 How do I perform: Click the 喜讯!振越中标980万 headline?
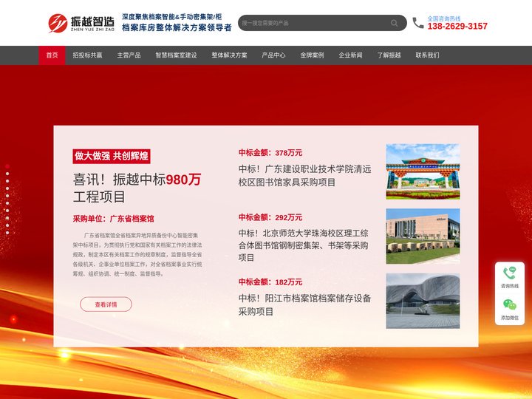pyautogui.click(x=137, y=188)
